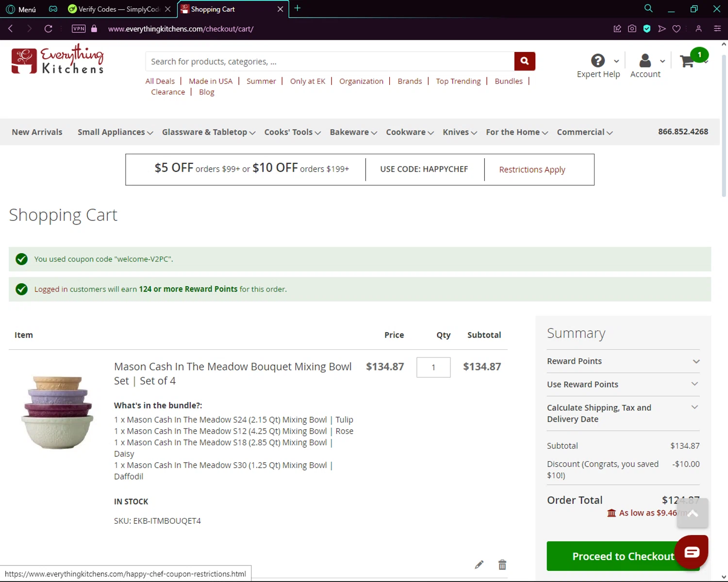Open Opera Menú button
This screenshot has height=582, width=728.
[21, 9]
